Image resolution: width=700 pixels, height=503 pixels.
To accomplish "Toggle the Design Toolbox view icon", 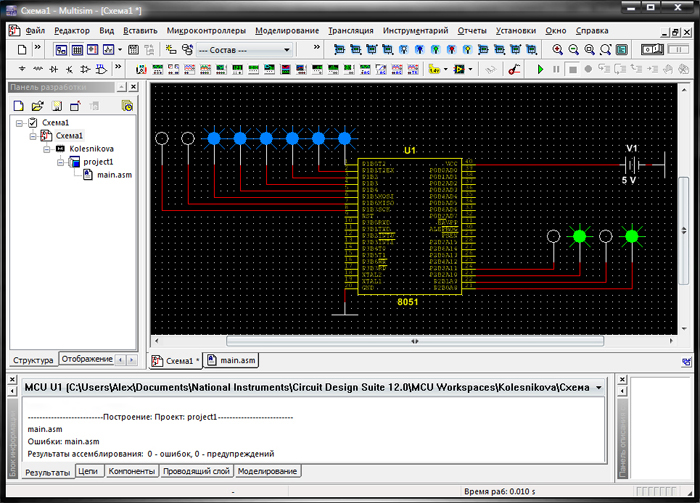I will (x=61, y=50).
